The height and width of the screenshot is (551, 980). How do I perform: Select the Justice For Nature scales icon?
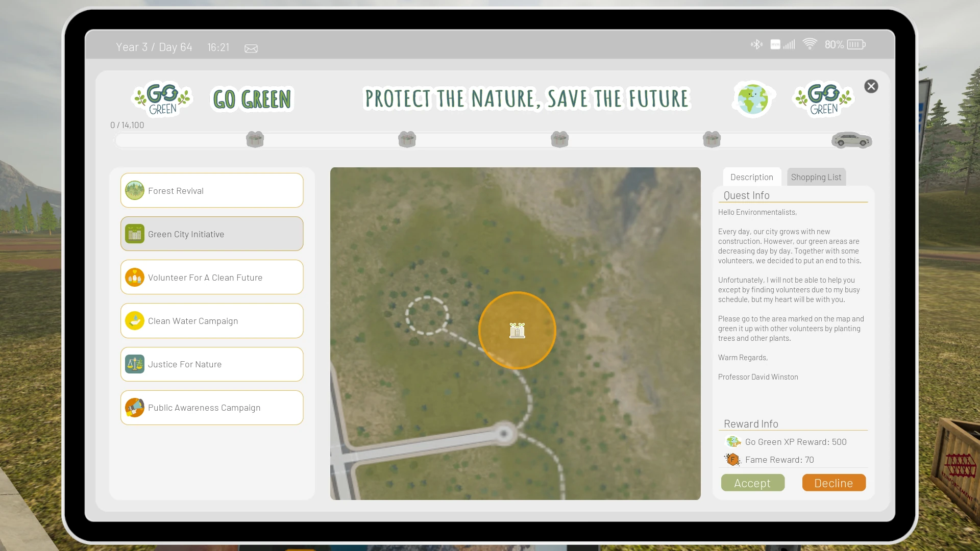[x=134, y=364]
